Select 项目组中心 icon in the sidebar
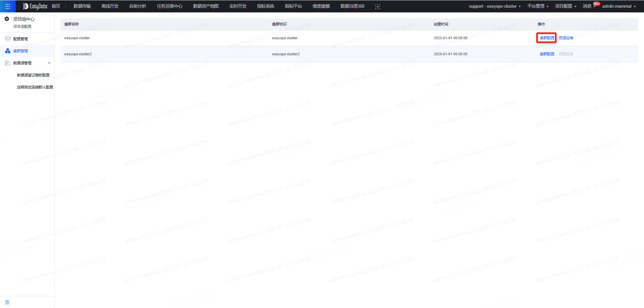 coord(7,19)
